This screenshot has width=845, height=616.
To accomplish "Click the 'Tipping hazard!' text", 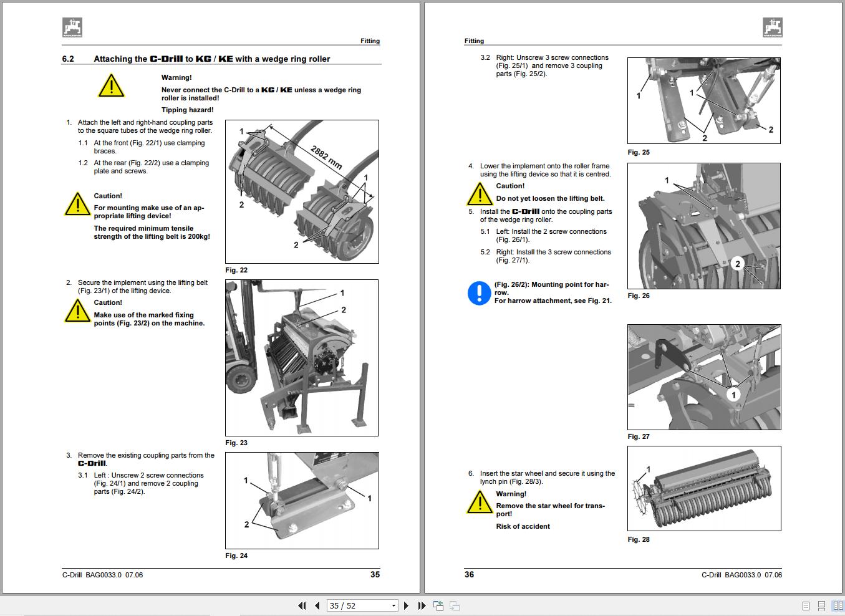I will pyautogui.click(x=187, y=110).
